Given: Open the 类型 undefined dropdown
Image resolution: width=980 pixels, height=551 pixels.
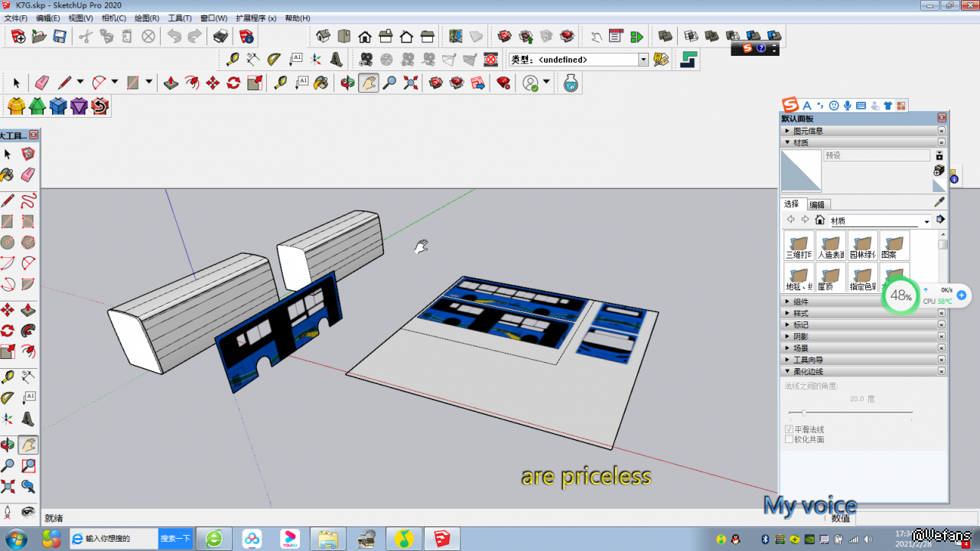Looking at the screenshot, I should pyautogui.click(x=643, y=60).
